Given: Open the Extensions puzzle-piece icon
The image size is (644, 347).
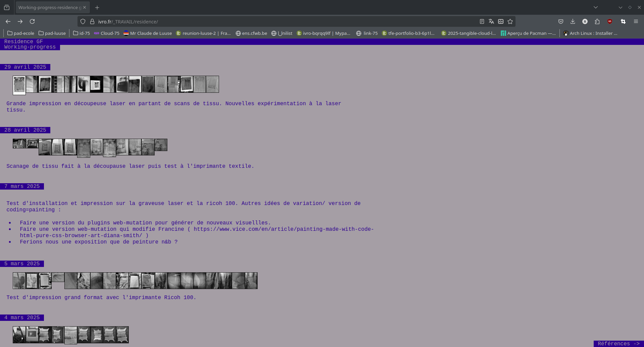Looking at the screenshot, I should 597,21.
